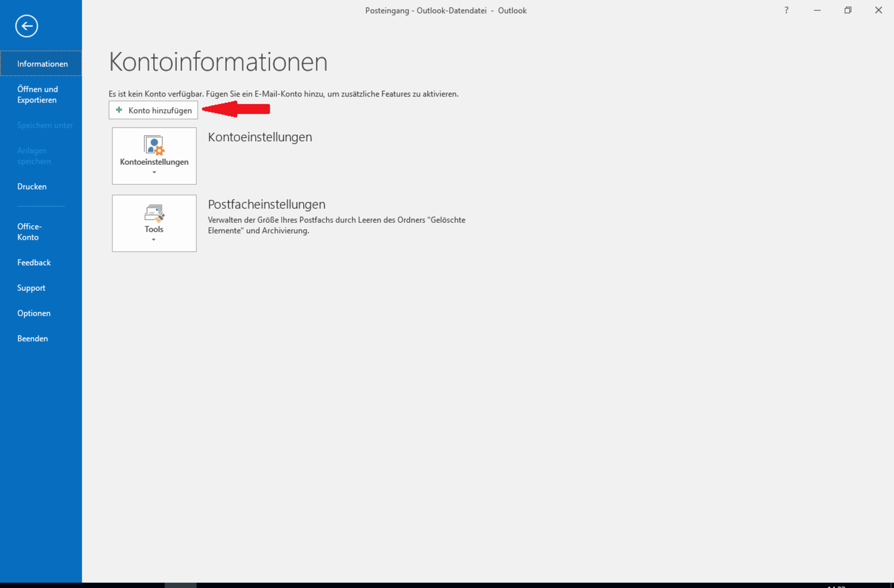Click the Kontoeinstellungen tile button

[153, 156]
